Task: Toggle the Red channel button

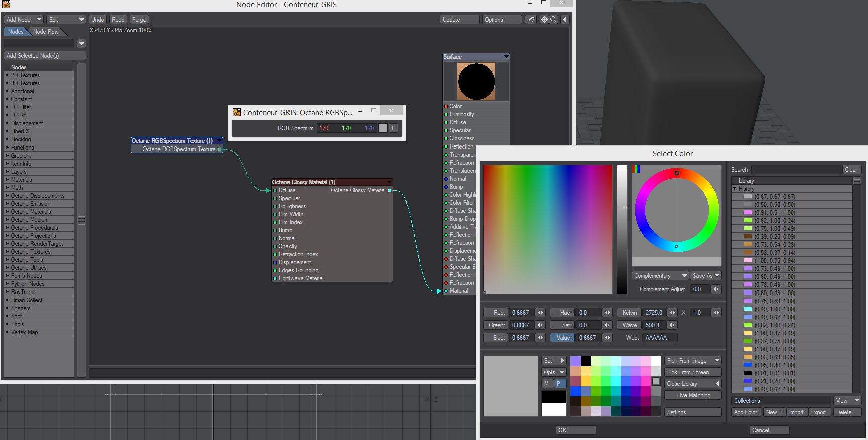Action: click(x=495, y=313)
